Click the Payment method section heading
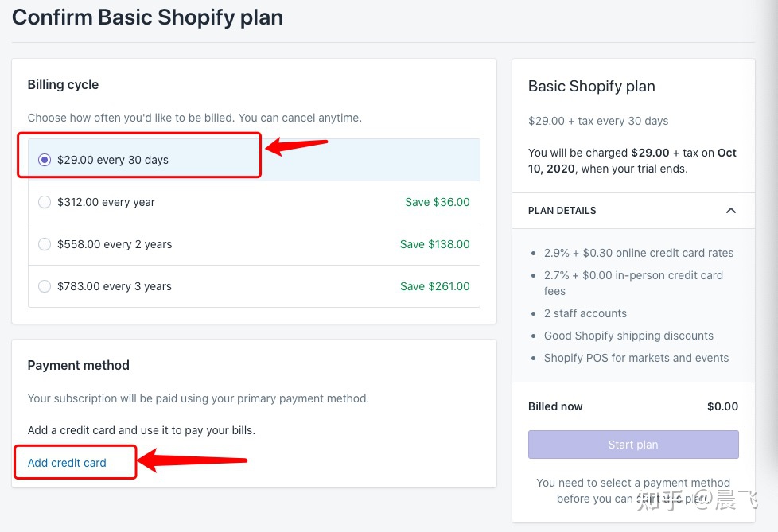The width and height of the screenshot is (778, 532). [x=78, y=365]
